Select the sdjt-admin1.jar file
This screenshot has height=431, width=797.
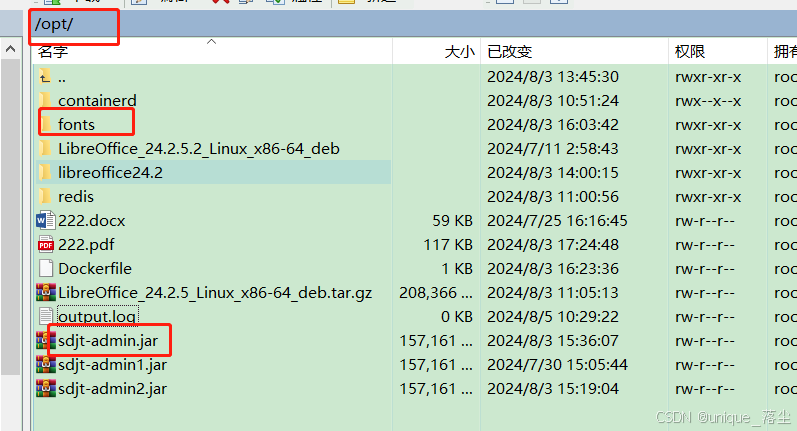click(x=112, y=364)
